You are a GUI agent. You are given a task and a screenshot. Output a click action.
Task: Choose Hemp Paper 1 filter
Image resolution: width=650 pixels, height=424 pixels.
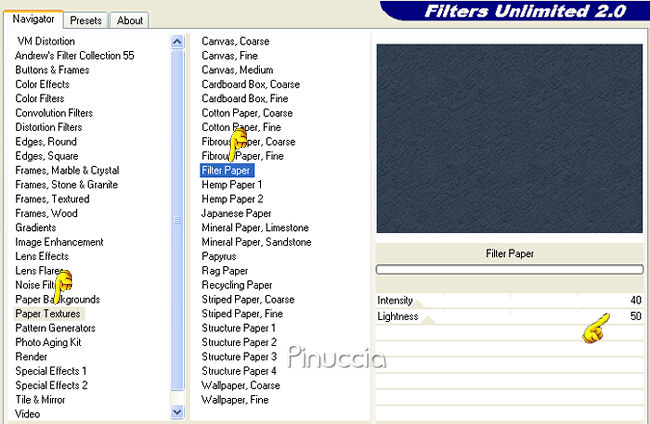click(x=232, y=184)
